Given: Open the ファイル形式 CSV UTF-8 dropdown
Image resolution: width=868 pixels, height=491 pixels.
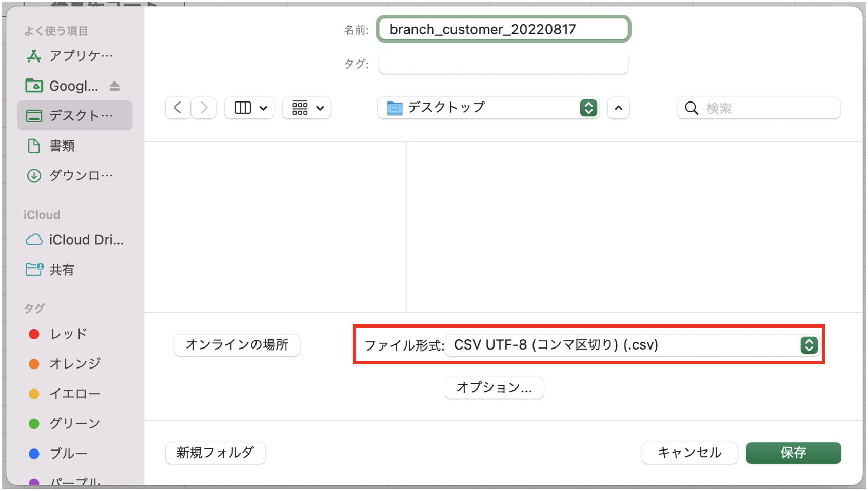Looking at the screenshot, I should [632, 345].
